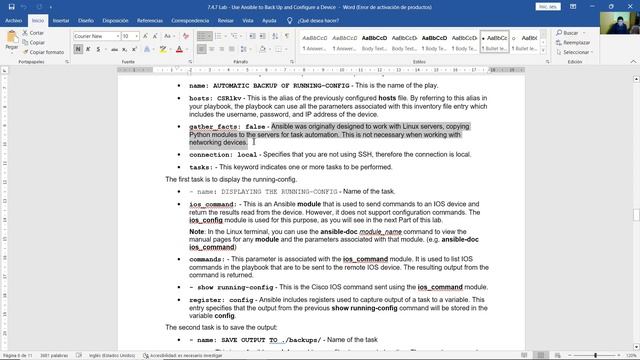
Task: Toggle italic (K) formatting
Action: click(88, 49)
